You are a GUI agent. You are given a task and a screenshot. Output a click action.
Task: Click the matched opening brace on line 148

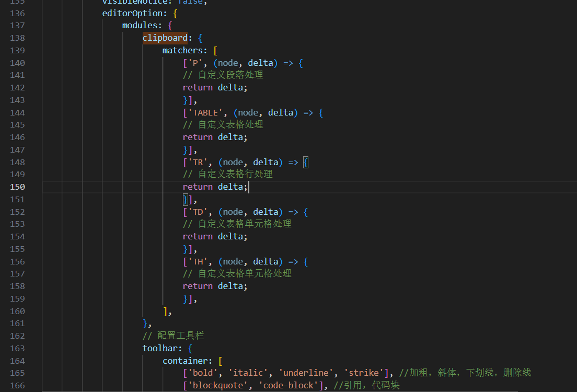coord(306,163)
